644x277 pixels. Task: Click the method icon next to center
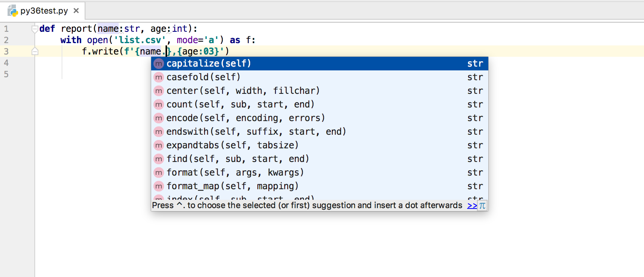click(159, 91)
